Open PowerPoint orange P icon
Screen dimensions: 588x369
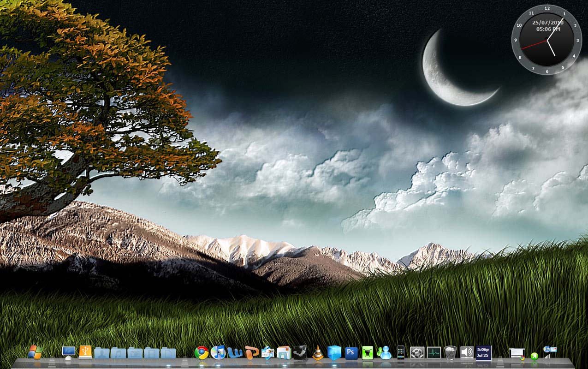(251, 353)
